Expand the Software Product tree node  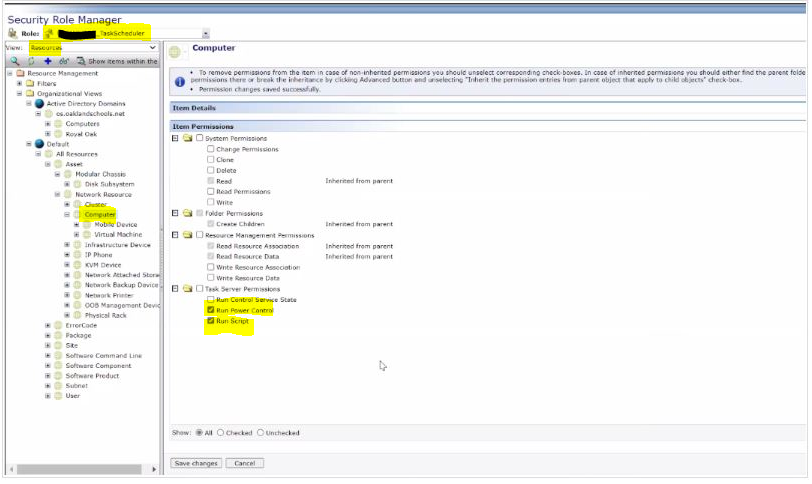click(x=48, y=376)
